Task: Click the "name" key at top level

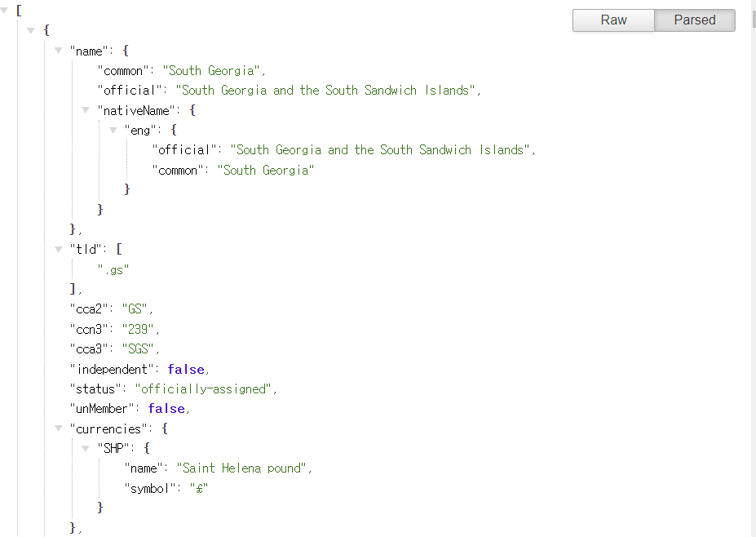Action: [89, 51]
